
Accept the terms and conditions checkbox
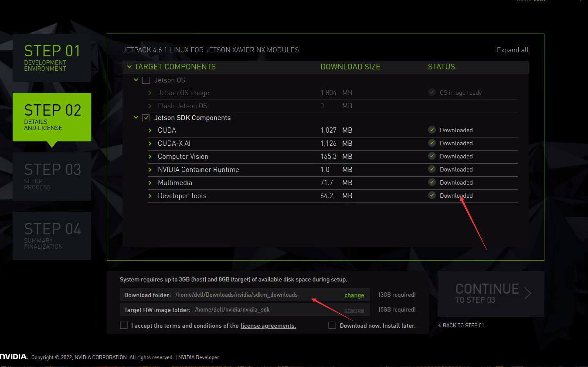pos(124,326)
